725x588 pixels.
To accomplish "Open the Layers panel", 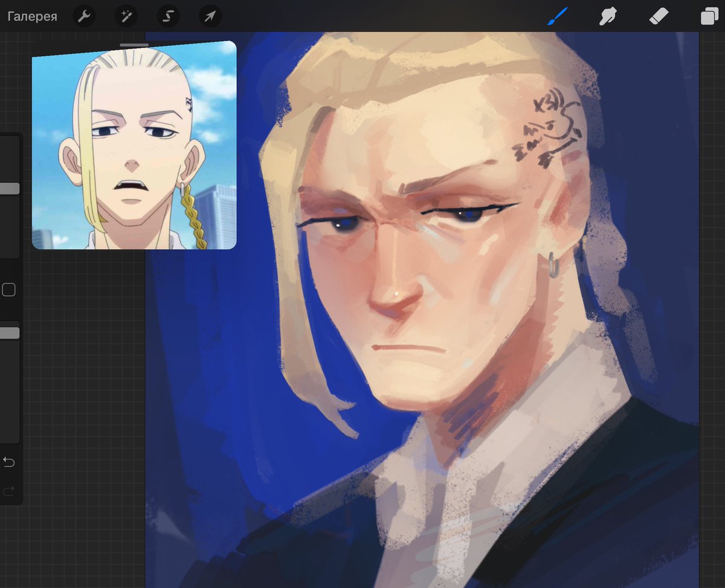I will [x=709, y=16].
